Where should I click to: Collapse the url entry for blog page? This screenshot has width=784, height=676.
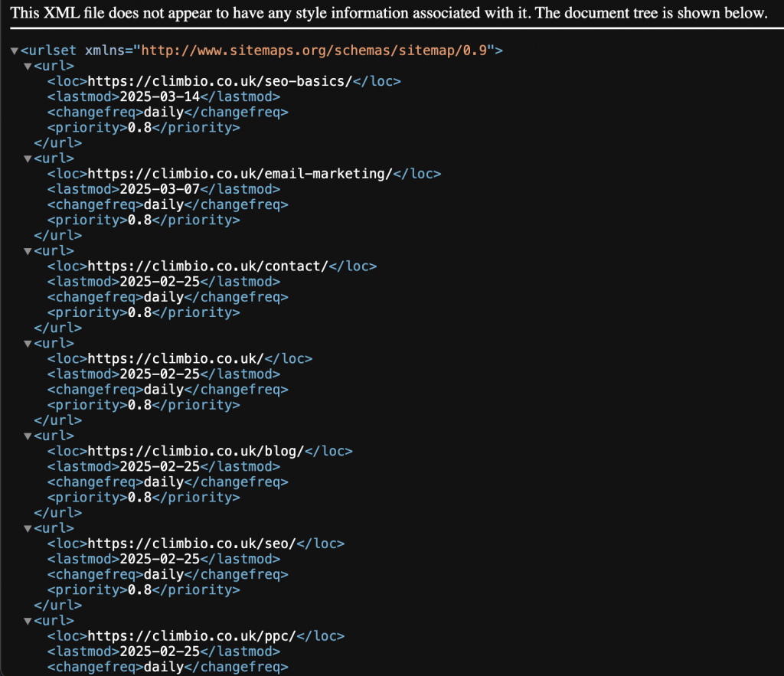(28, 436)
